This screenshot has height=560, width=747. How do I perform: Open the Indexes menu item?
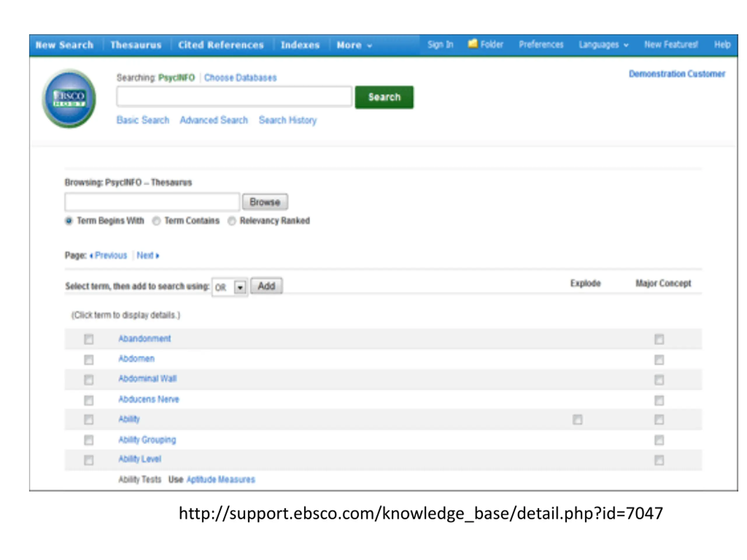(300, 45)
